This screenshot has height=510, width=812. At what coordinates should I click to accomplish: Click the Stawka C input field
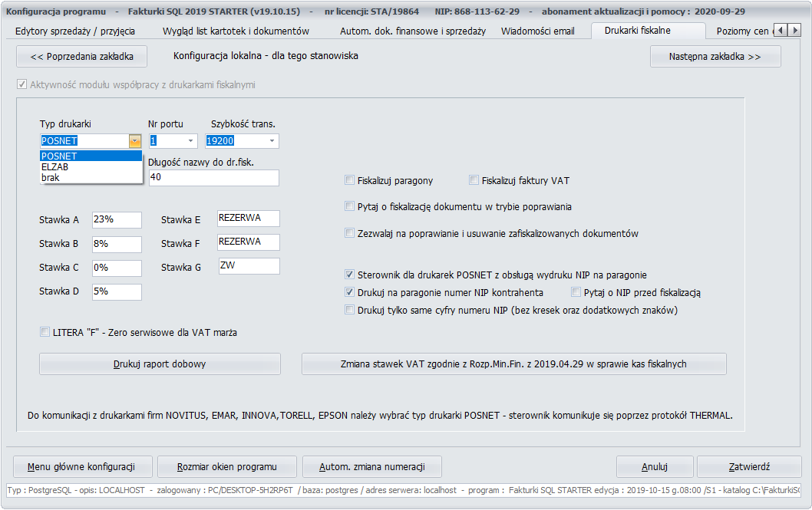[x=117, y=268]
